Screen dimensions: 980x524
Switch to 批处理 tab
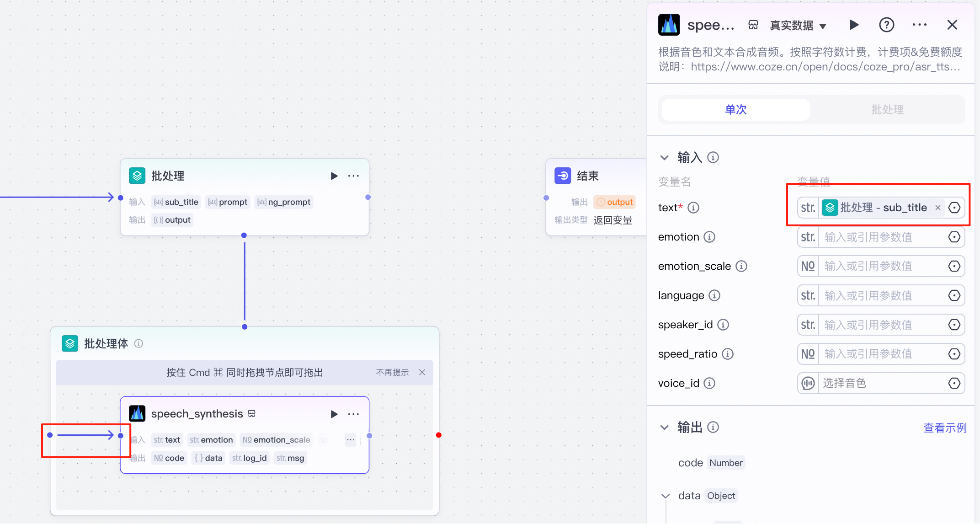(887, 110)
